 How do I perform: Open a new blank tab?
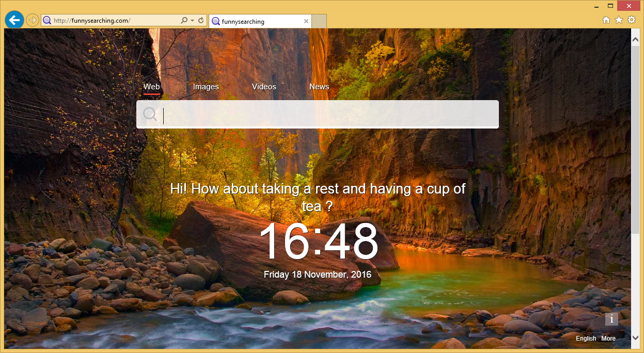pyautogui.click(x=320, y=21)
